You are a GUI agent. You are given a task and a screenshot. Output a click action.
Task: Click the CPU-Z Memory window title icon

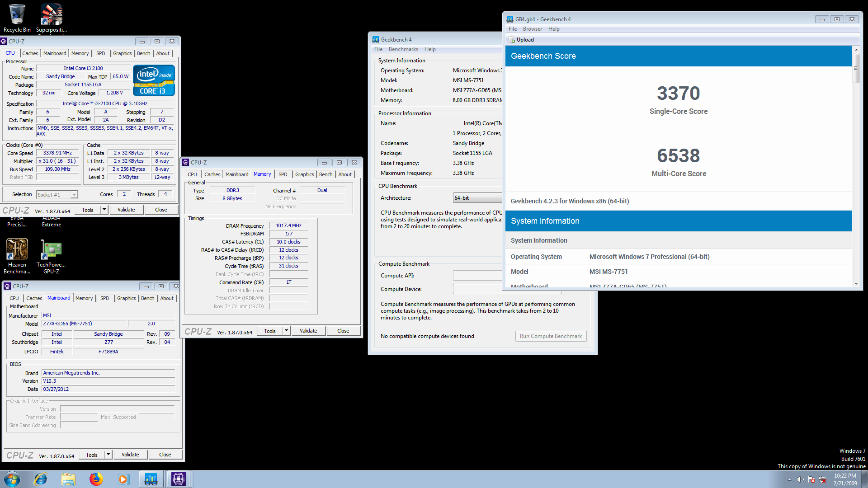click(x=185, y=162)
